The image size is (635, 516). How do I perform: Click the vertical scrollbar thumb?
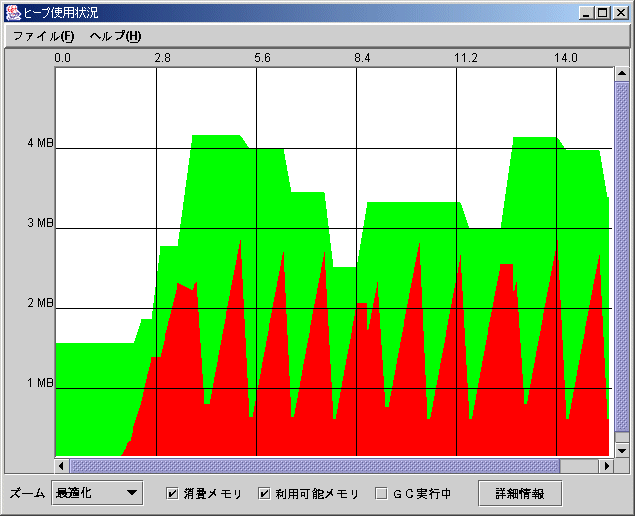pyautogui.click(x=622, y=256)
